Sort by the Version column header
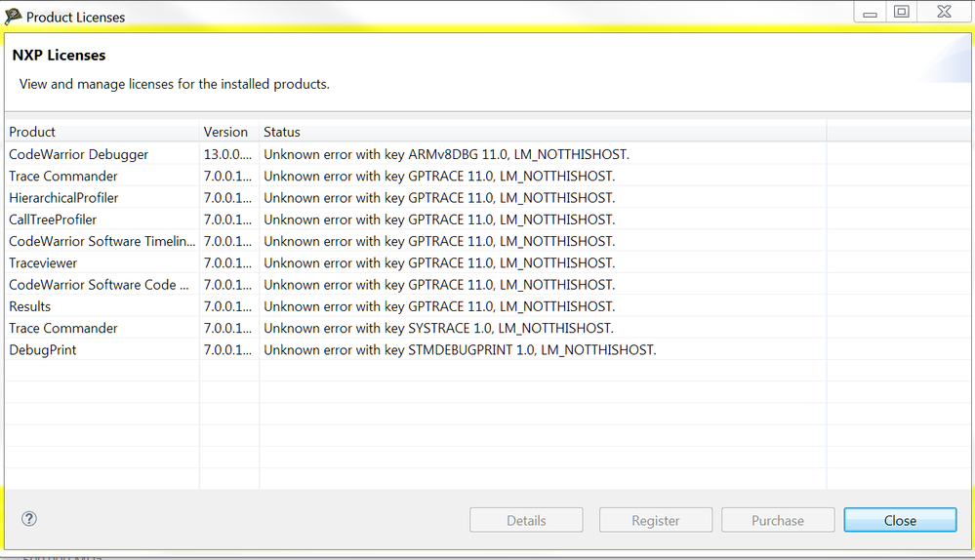The width and height of the screenshot is (975, 560). coord(228,132)
